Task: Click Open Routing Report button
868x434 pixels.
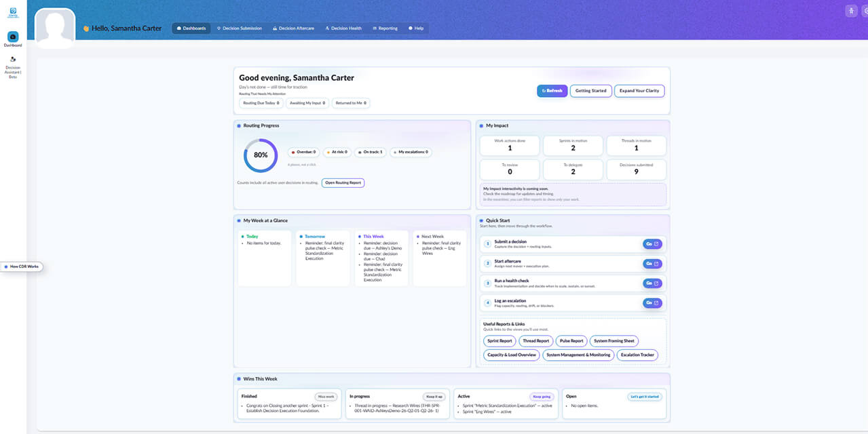Action: [343, 182]
